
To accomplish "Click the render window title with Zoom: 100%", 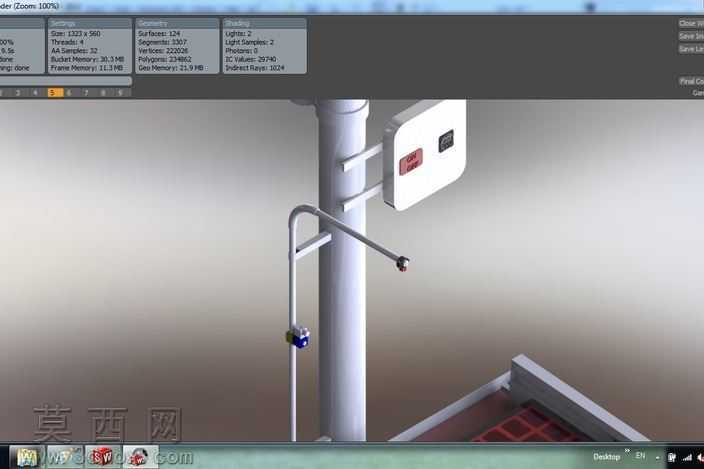I will 29,6.
